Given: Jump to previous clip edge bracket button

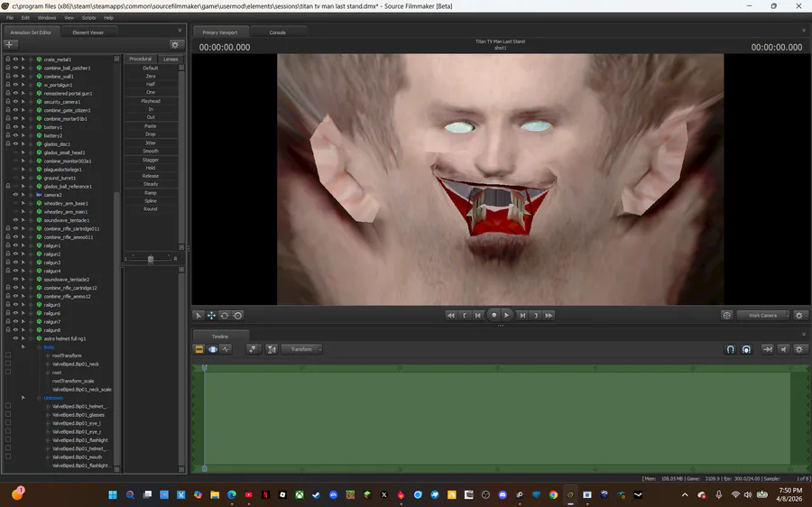Looking at the screenshot, I should (465, 316).
